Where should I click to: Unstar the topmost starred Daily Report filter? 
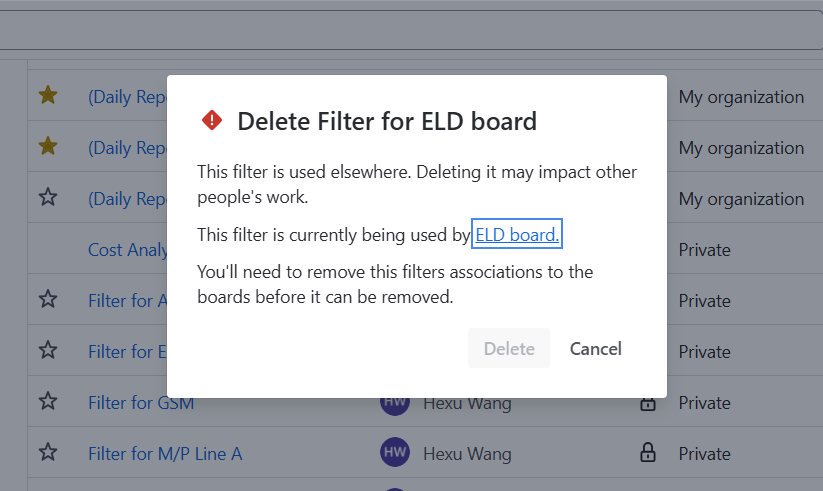[x=48, y=96]
